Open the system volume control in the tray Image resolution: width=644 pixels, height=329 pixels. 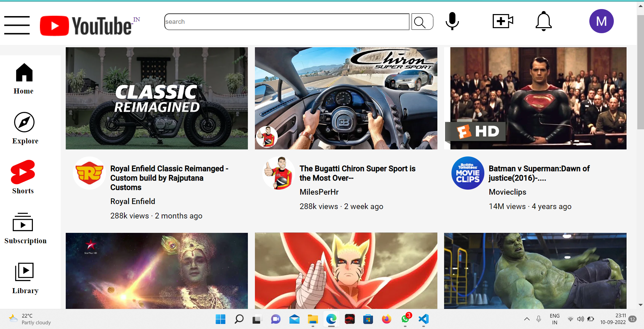[581, 319]
